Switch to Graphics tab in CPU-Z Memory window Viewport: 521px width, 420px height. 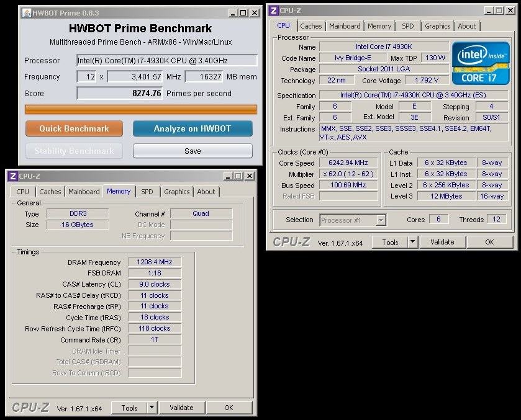click(177, 192)
